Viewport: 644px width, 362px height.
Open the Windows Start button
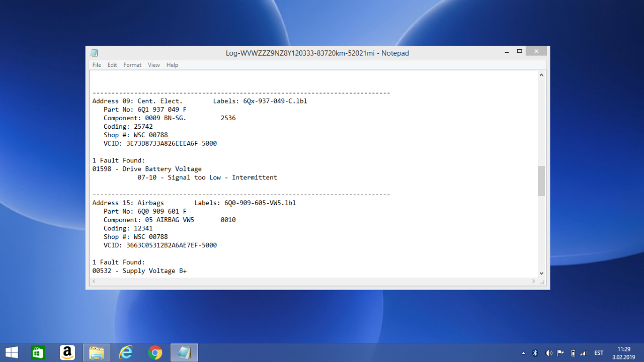(12, 352)
